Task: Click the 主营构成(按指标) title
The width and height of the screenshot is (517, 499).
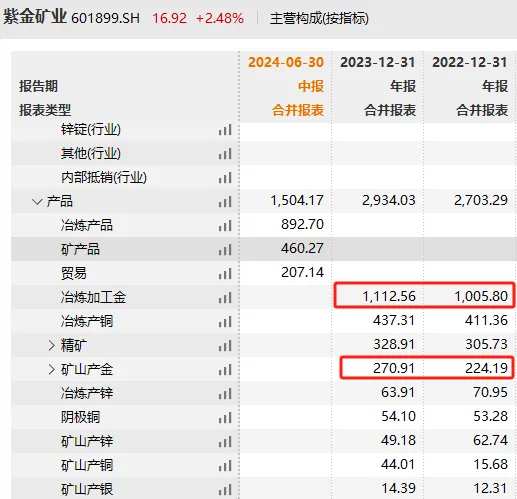Action: [x=319, y=18]
